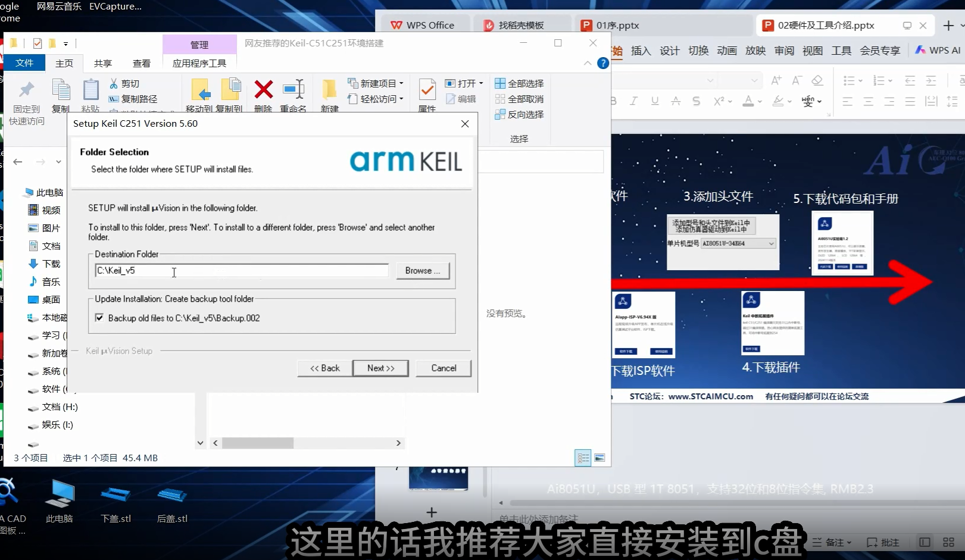The height and width of the screenshot is (560, 965).
Task: Open 新建项目 dropdown
Action: point(376,83)
